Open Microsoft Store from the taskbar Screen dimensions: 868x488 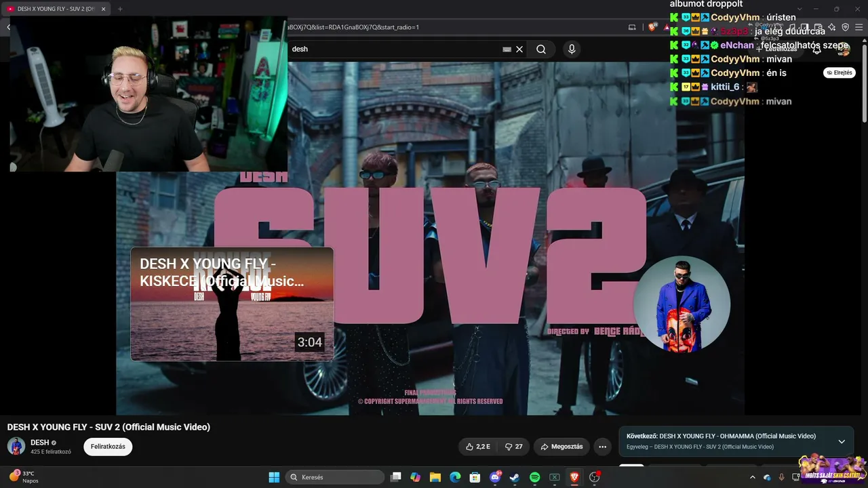(x=475, y=477)
